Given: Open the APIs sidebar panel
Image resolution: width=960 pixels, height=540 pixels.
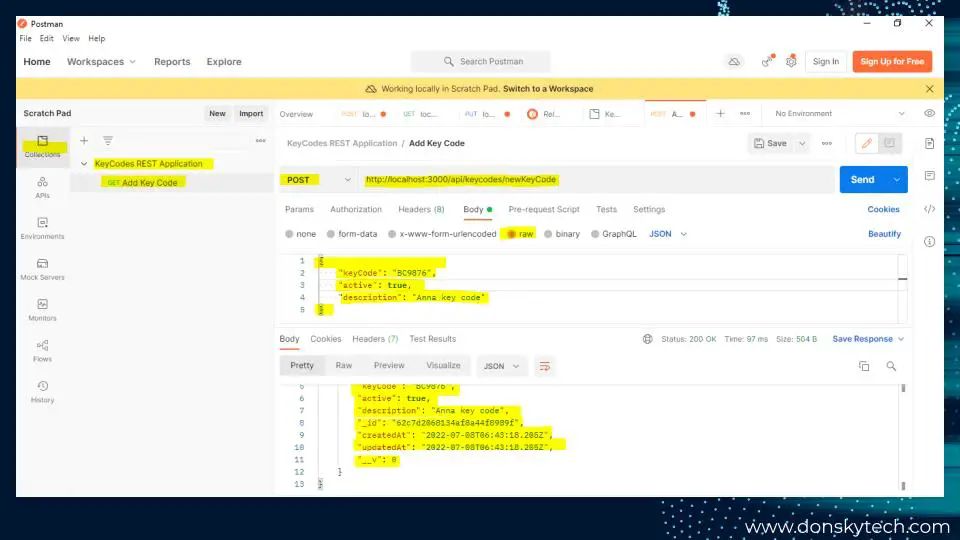Looking at the screenshot, I should [42, 187].
